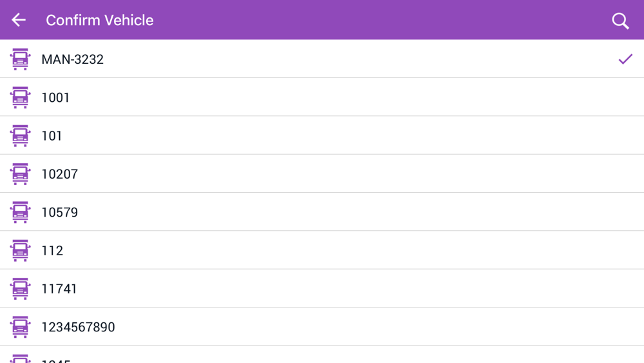
Task: Tap the truck icon for 11741
Action: point(20,289)
